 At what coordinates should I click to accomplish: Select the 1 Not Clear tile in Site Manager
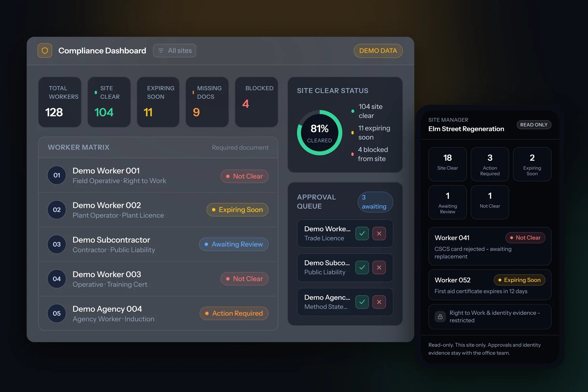(x=490, y=202)
